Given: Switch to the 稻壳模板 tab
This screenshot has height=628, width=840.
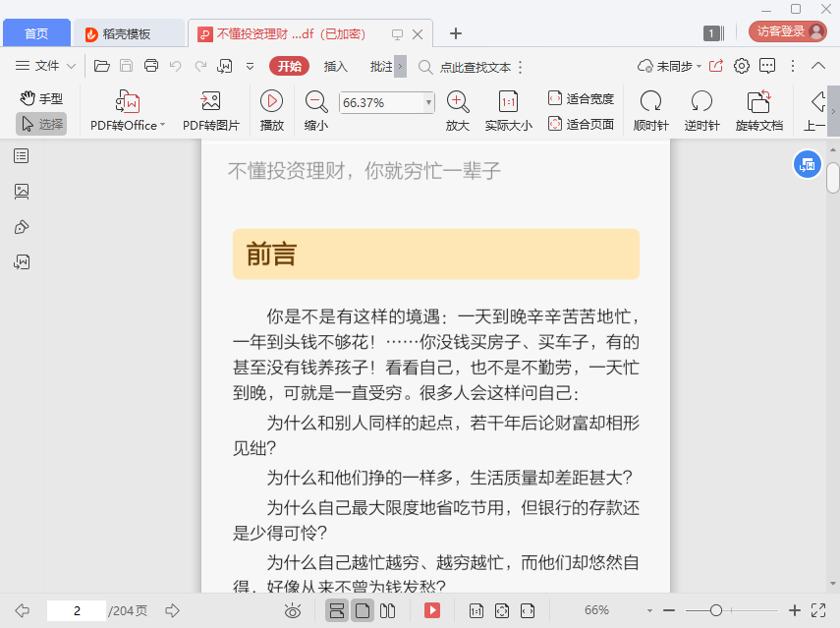Looking at the screenshot, I should (x=129, y=33).
